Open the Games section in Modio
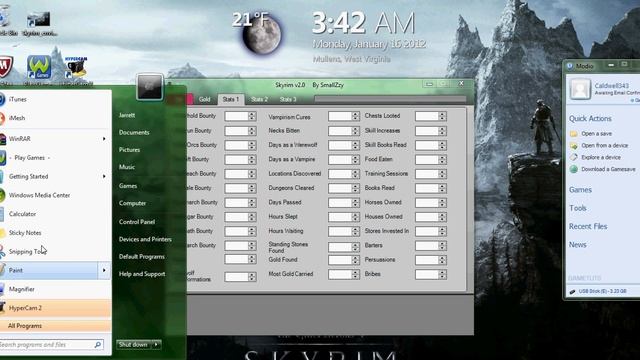The height and width of the screenshot is (360, 640). coord(580,190)
